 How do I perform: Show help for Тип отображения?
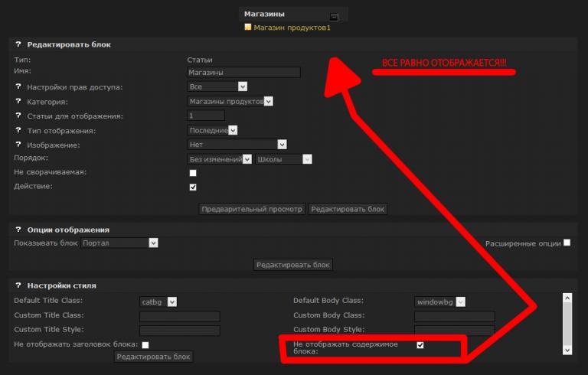[18, 130]
